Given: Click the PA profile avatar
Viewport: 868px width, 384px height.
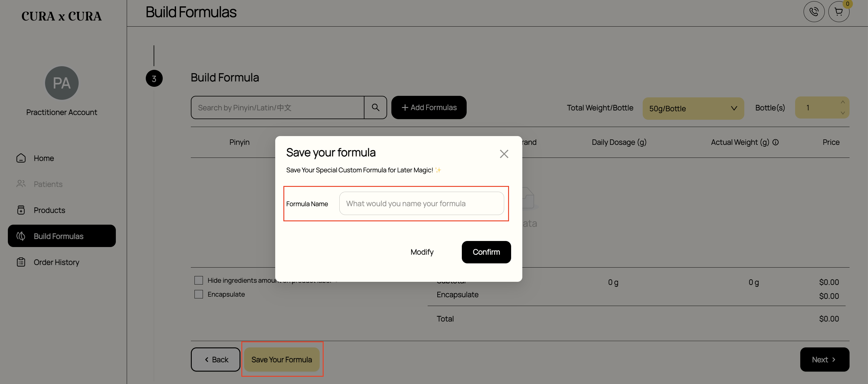Looking at the screenshot, I should (x=62, y=83).
